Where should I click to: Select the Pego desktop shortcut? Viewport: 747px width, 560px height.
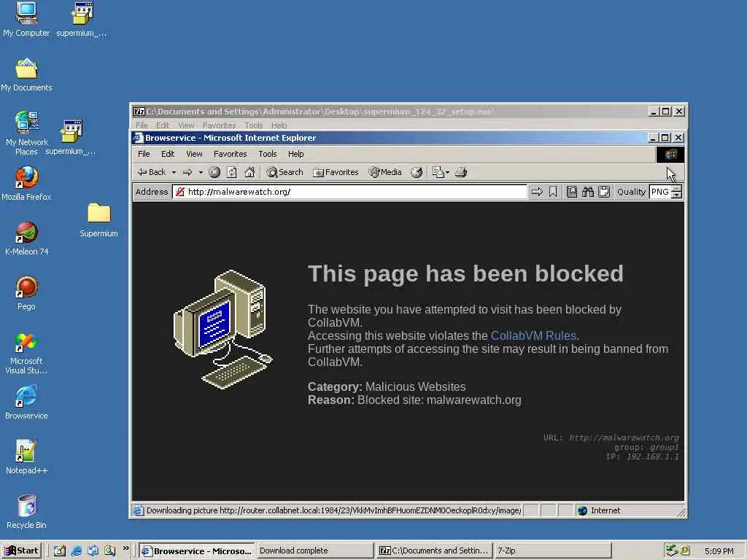point(26,293)
